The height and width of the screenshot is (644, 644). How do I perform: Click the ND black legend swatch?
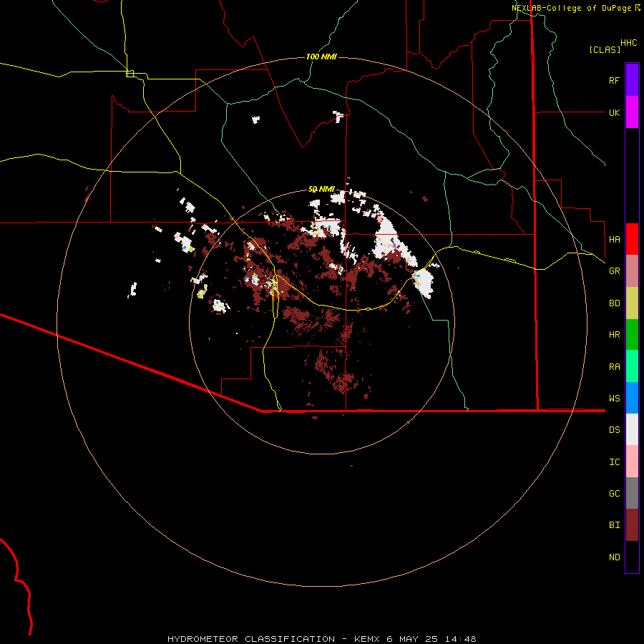(632, 557)
